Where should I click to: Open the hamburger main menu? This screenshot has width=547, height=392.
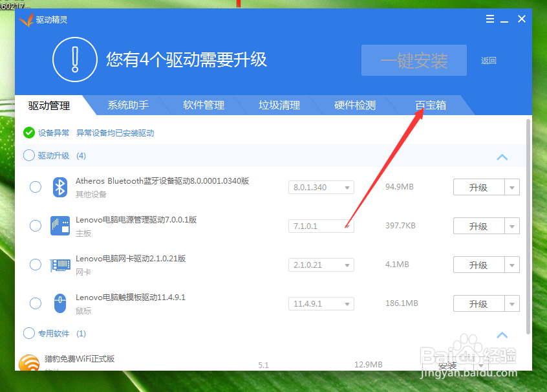[490, 19]
